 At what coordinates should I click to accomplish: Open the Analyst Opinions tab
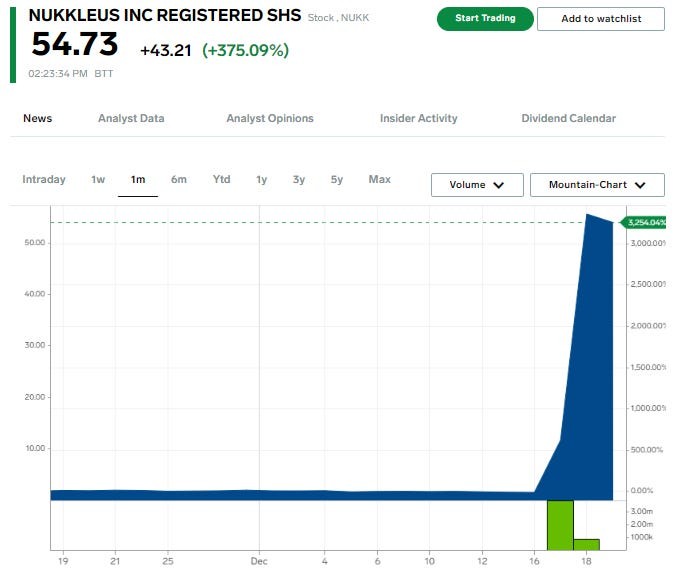pyautogui.click(x=270, y=118)
